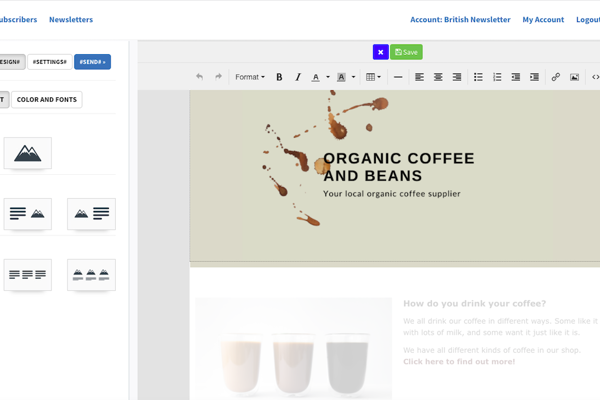This screenshot has width=600, height=400.
Task: Click the Bold formatting icon
Action: [279, 77]
